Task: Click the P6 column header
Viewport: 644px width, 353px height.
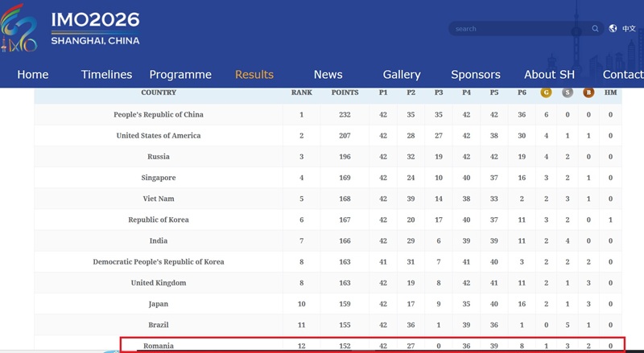Action: [522, 92]
